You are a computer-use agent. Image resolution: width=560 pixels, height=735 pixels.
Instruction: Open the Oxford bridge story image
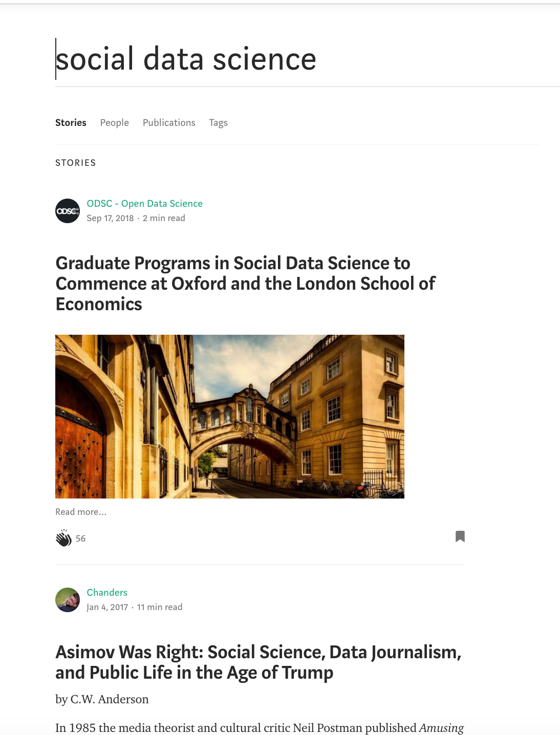pos(229,416)
